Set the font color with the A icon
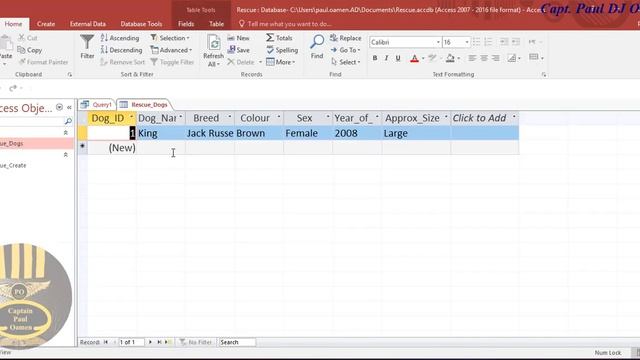Image resolution: width=640 pixels, height=360 pixels. [414, 58]
